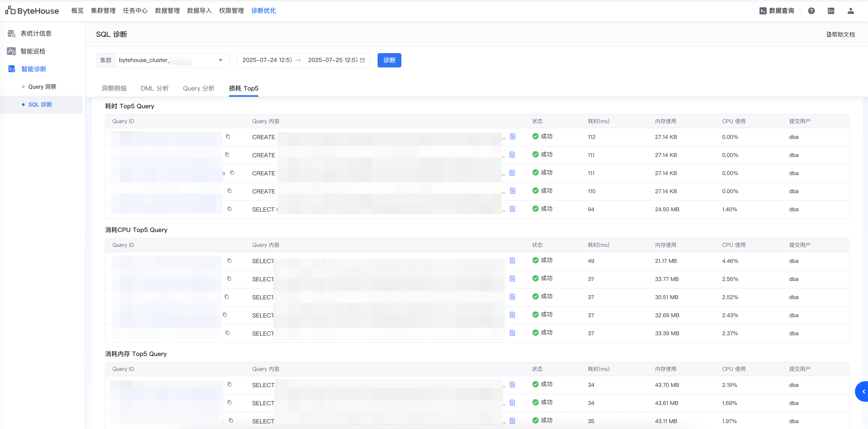Switch language with the En icon
The width and height of the screenshot is (868, 429).
[x=831, y=11]
